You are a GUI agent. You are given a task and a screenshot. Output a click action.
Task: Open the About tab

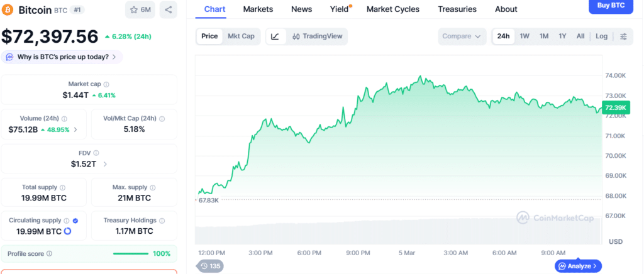point(506,9)
